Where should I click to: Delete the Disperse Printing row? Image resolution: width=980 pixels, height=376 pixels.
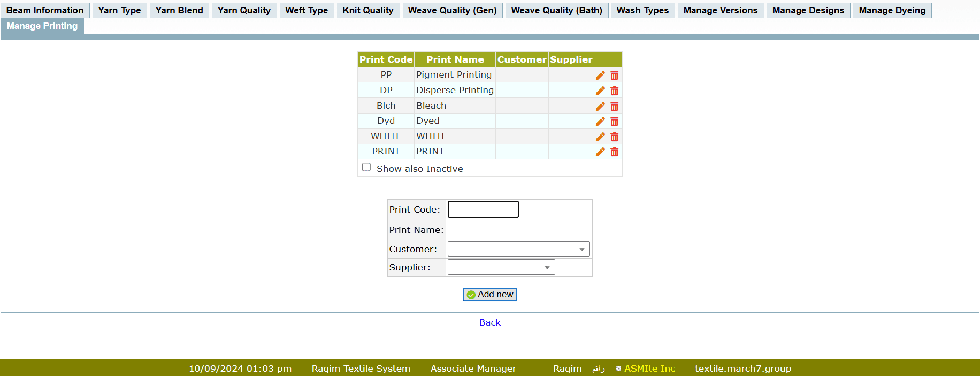click(614, 91)
